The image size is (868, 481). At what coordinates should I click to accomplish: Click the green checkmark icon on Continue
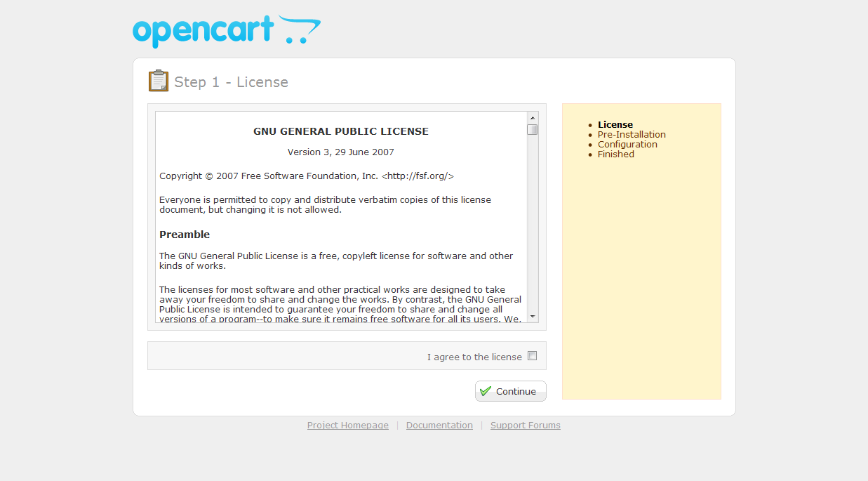[x=486, y=392]
